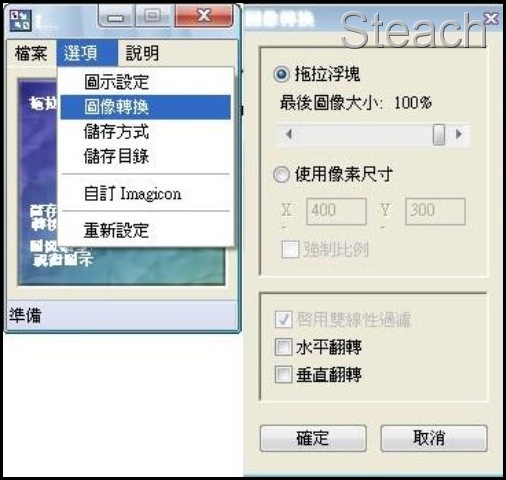Click the image size slider thumb
This screenshot has height=480, width=506.
click(439, 134)
